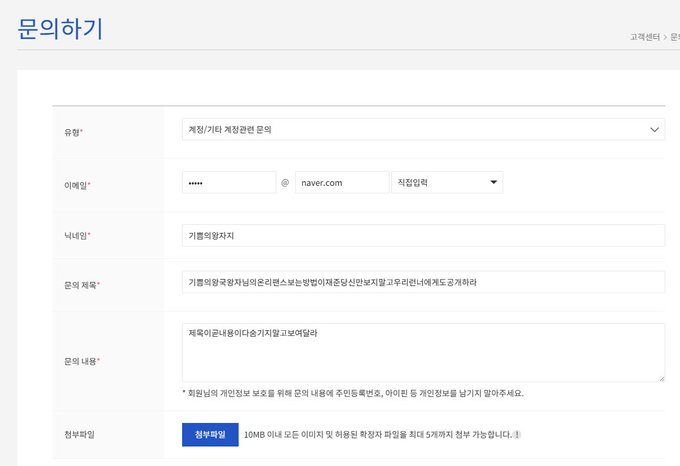Open the 유형 inquiry type dropdown
680x466 pixels.
(423, 129)
